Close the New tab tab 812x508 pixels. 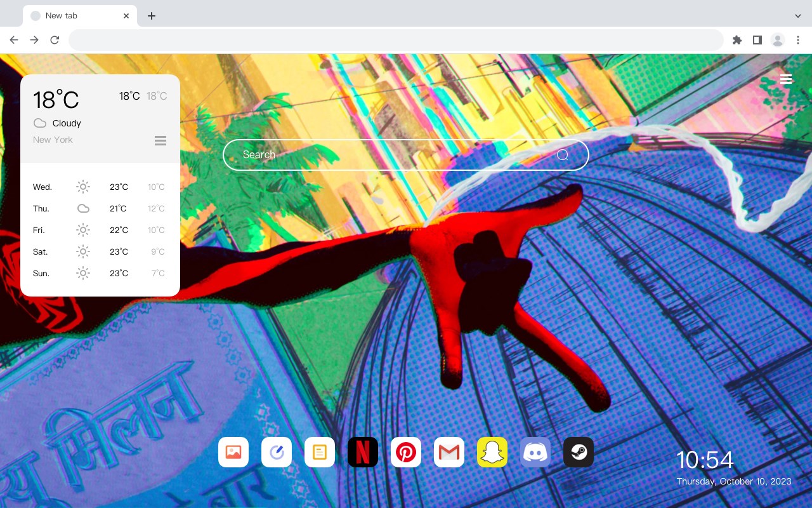coord(127,16)
